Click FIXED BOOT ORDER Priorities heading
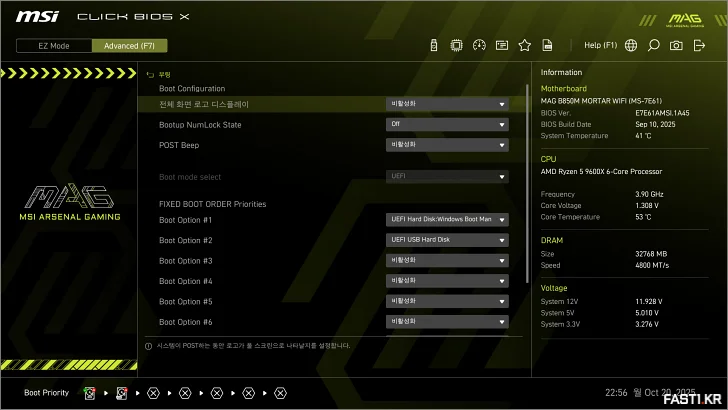Image resolution: width=728 pixels, height=410 pixels. (x=212, y=204)
